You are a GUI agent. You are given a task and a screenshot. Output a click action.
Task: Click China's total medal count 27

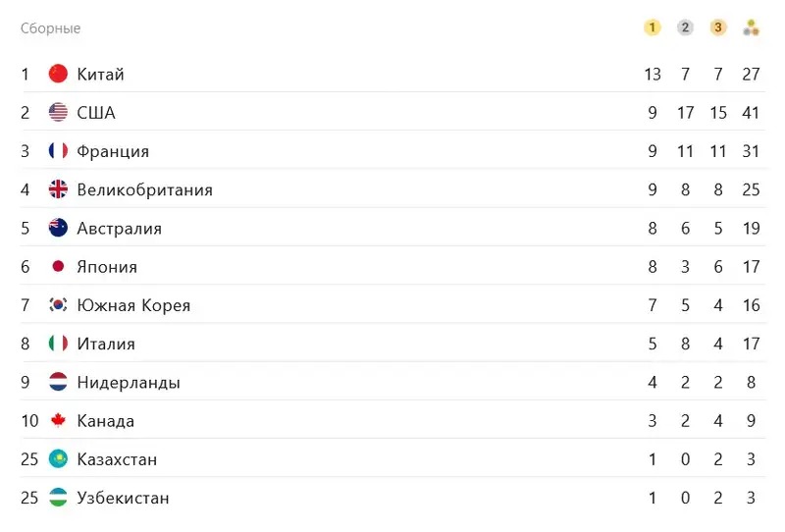(x=752, y=75)
